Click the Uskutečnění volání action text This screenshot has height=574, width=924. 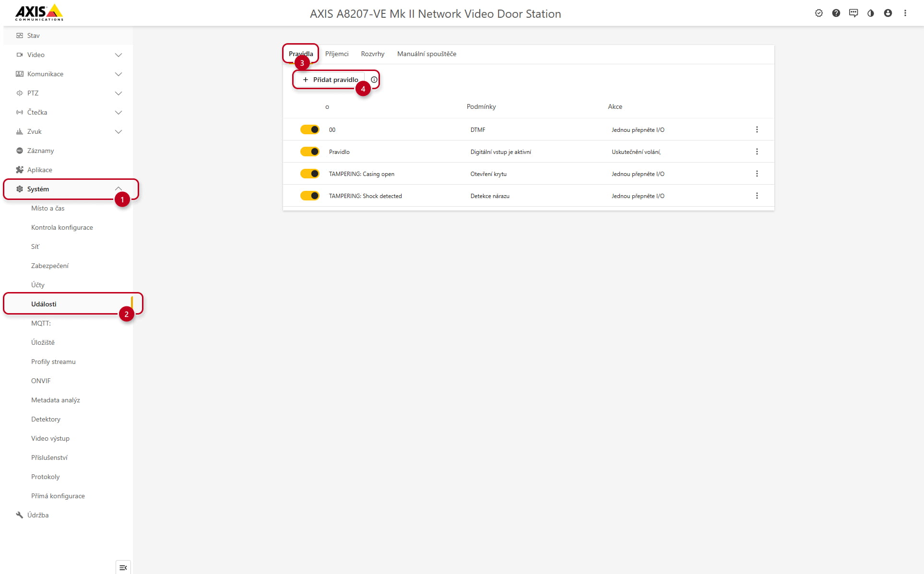636,152
